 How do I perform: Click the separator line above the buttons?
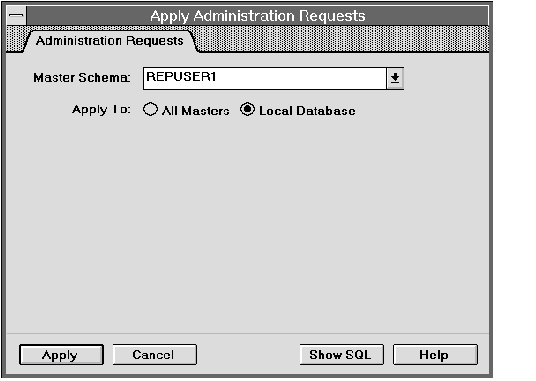(x=247, y=333)
